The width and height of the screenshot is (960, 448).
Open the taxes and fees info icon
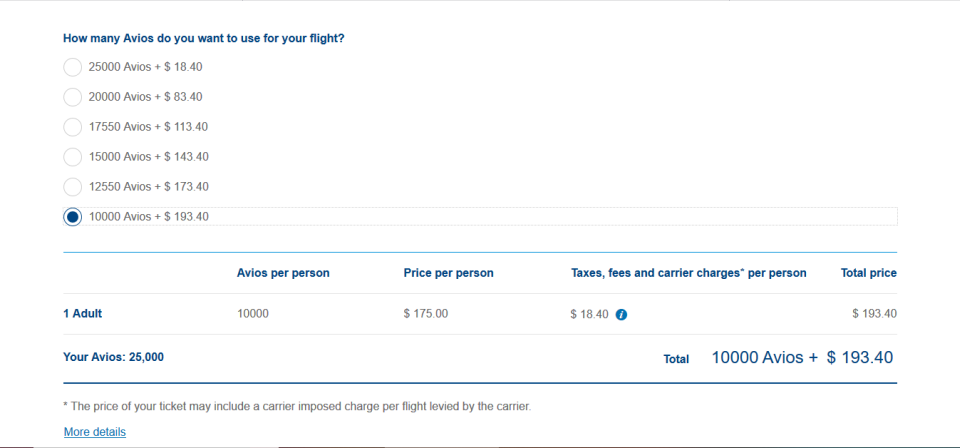(x=621, y=315)
